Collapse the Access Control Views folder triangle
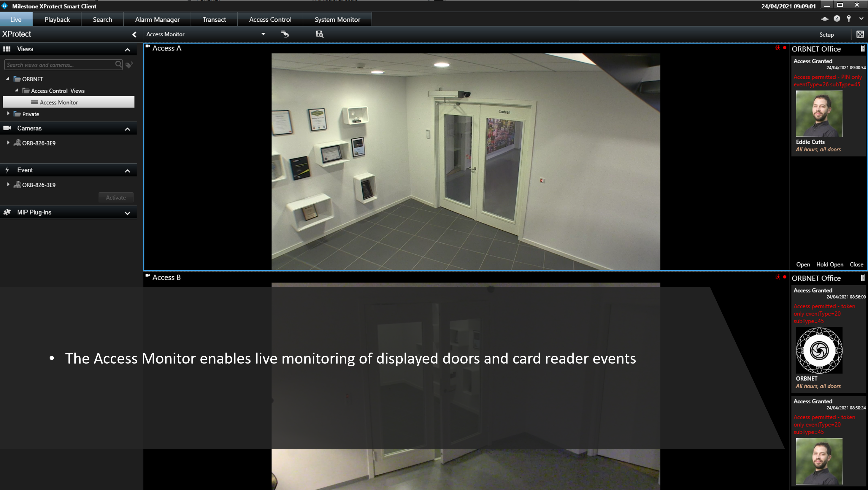Image resolution: width=868 pixels, height=490 pixels. 17,90
